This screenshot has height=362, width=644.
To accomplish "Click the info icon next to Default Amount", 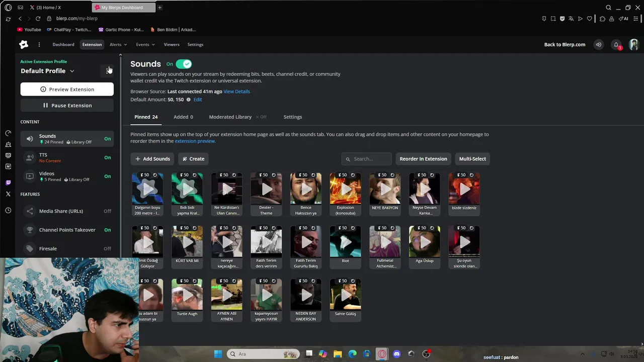I will [x=189, y=100].
